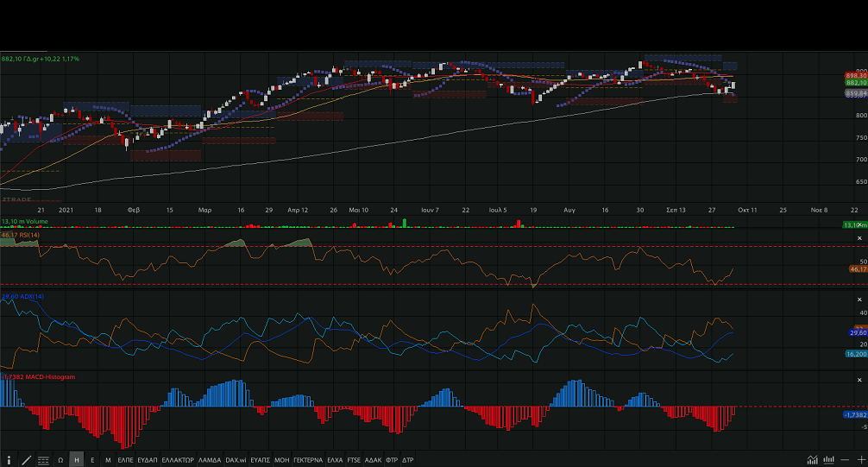Load the FTSE symbol chart
The image size is (868, 467).
[x=354, y=460]
